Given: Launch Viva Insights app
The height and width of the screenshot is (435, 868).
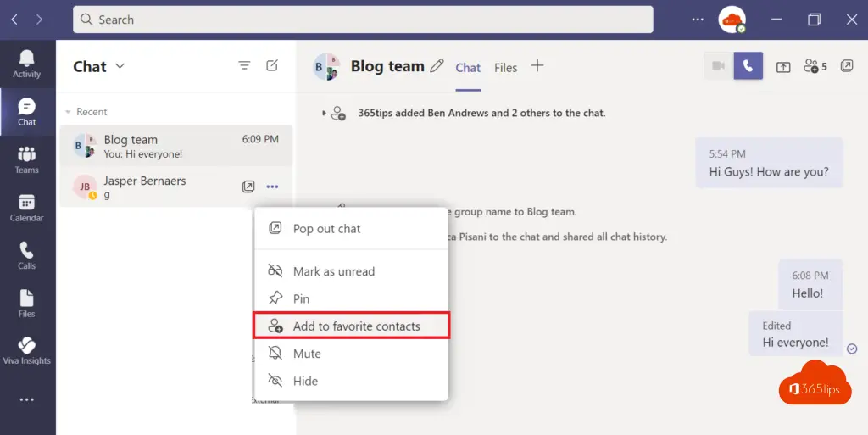Looking at the screenshot, I should 26,351.
